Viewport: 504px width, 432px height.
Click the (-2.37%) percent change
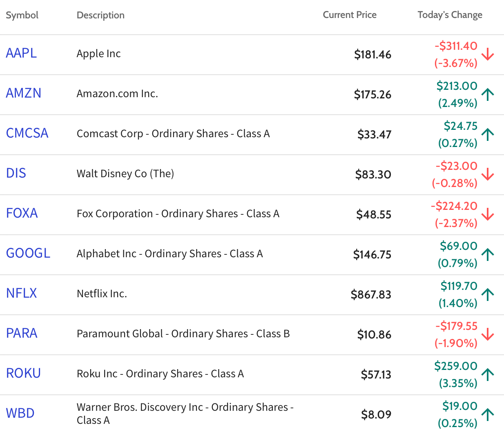click(x=456, y=223)
